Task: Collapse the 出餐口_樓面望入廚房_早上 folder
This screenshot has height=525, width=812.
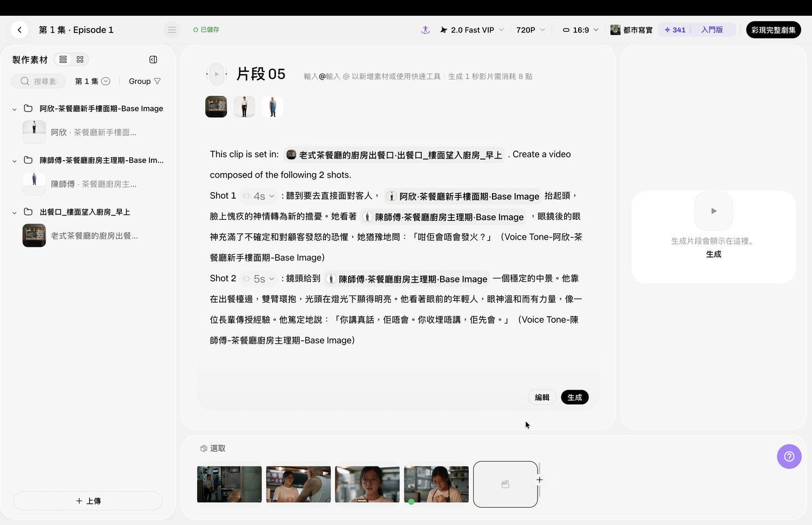Action: pyautogui.click(x=15, y=212)
